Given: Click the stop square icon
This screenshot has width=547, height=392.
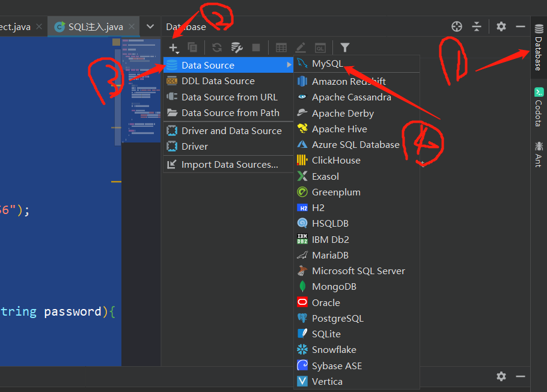Looking at the screenshot, I should tap(256, 47).
